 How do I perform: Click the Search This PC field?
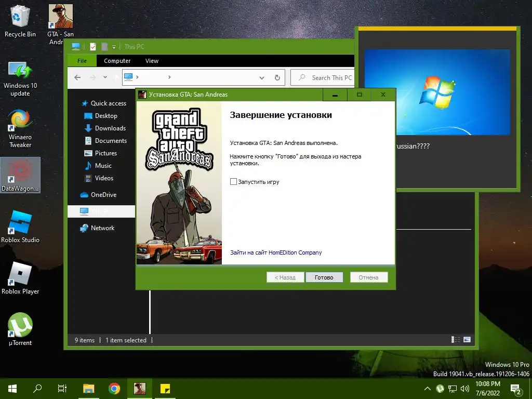[322, 78]
